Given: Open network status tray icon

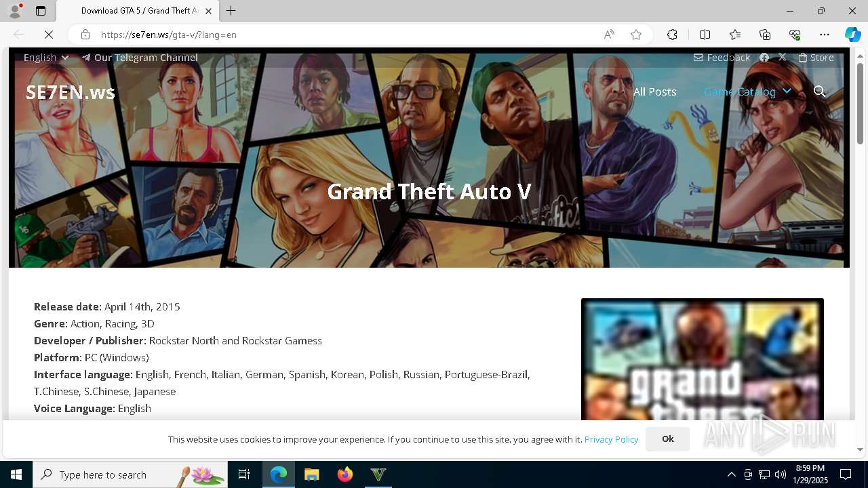Looking at the screenshot, I should coord(764,474).
